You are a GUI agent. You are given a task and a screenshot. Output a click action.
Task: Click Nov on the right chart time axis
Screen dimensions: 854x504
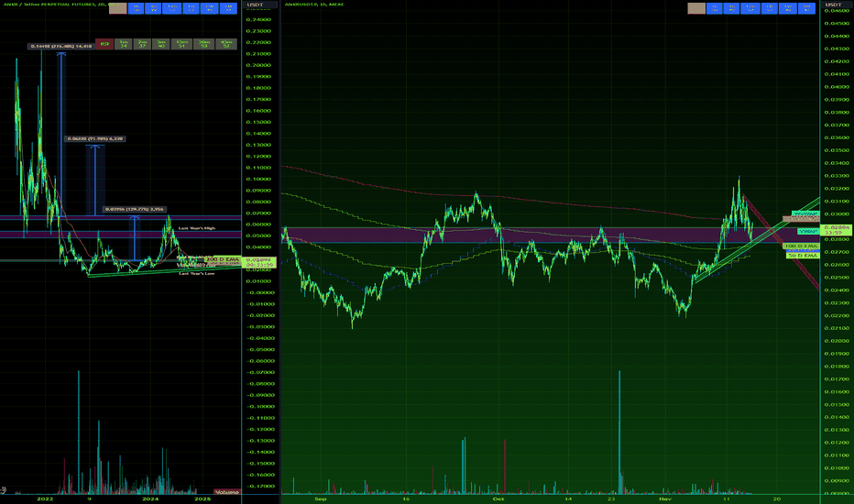click(664, 499)
